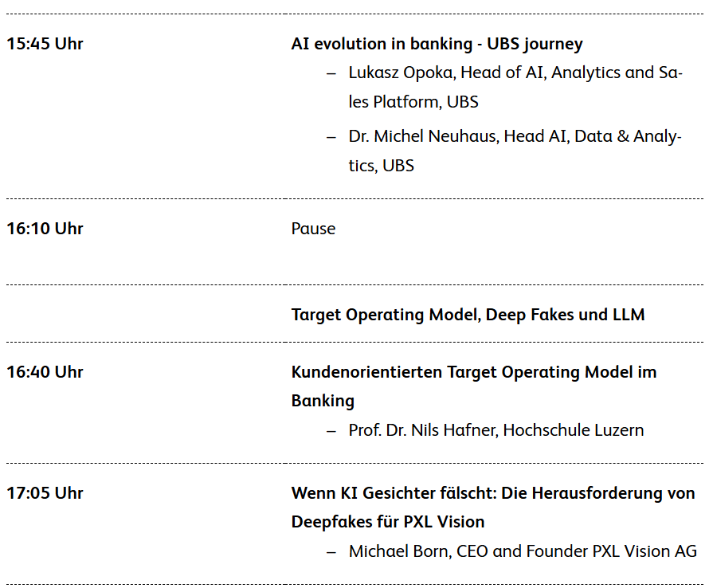
Task: Click the dotted divider directly above the 17:05 Uhr row
Action: point(355,463)
